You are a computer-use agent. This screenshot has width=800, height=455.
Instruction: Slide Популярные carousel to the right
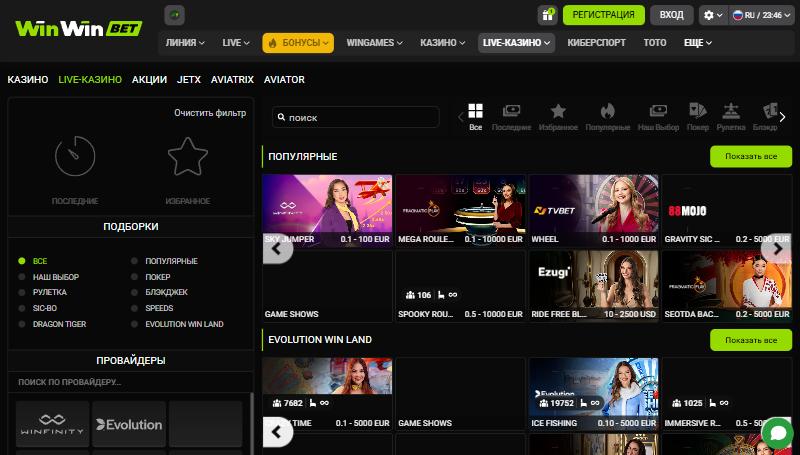[x=777, y=248]
